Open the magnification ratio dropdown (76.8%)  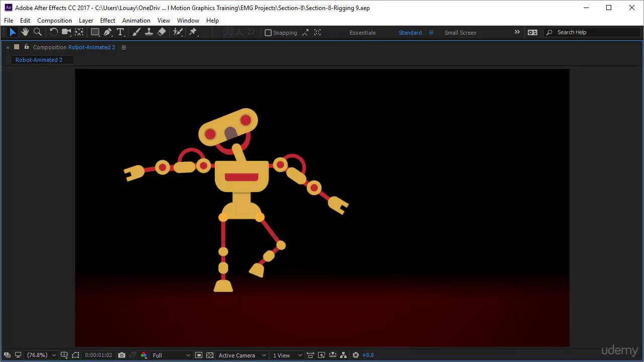pos(41,355)
